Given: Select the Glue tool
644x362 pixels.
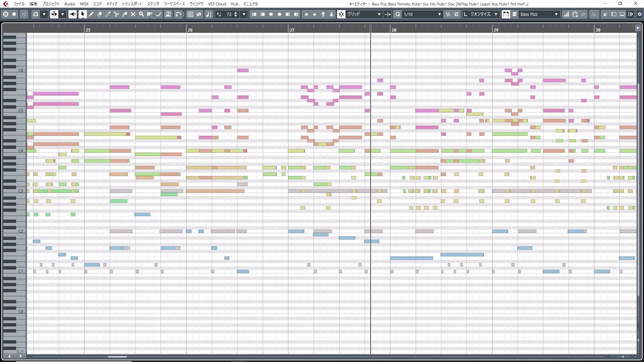Looking at the screenshot, I should (125, 14).
